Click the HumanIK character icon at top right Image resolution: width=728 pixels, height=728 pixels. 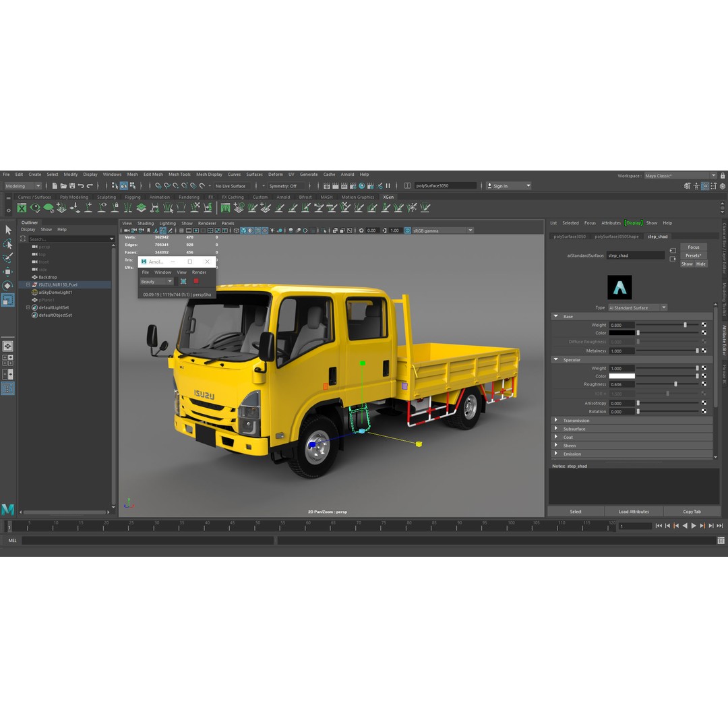696,186
